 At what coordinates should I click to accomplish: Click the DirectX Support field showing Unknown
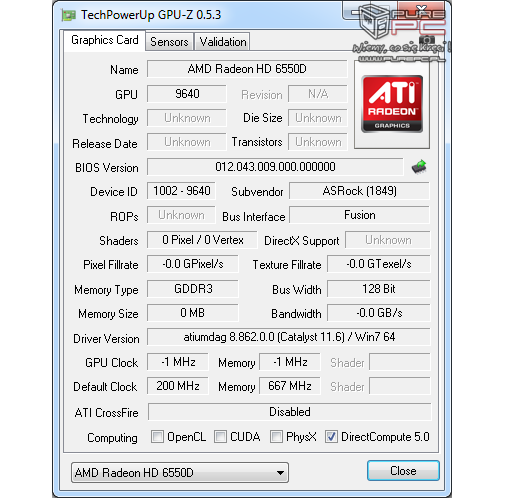tap(388, 240)
